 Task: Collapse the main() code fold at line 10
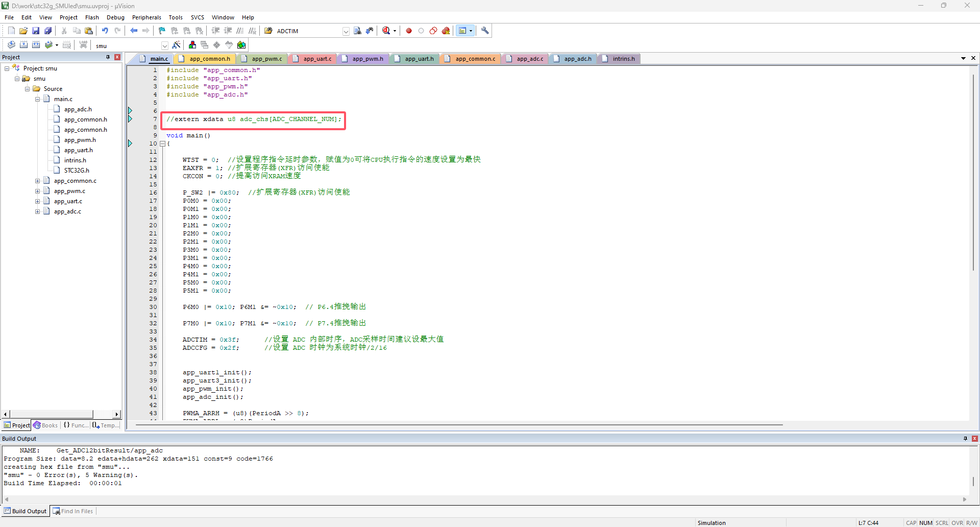click(x=163, y=143)
